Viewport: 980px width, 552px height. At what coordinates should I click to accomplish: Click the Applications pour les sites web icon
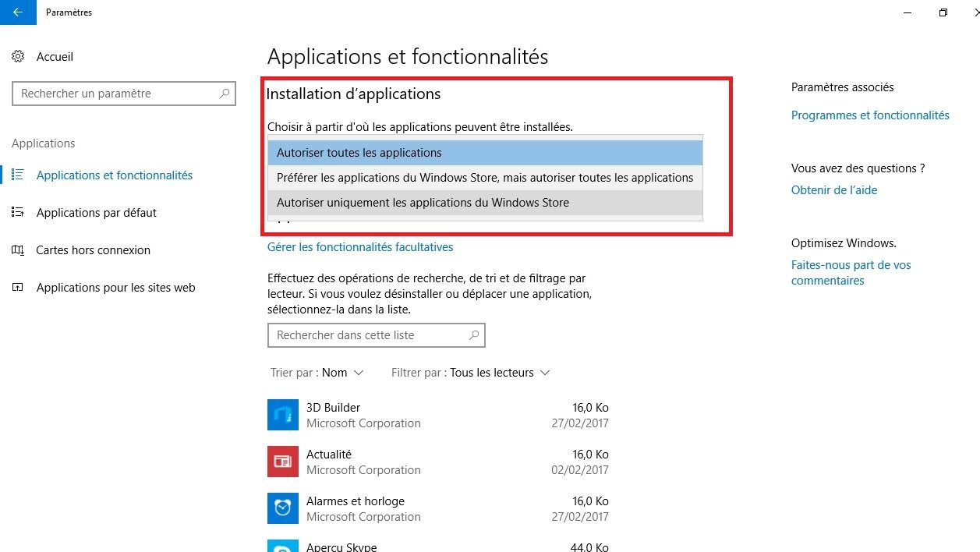click(x=19, y=288)
